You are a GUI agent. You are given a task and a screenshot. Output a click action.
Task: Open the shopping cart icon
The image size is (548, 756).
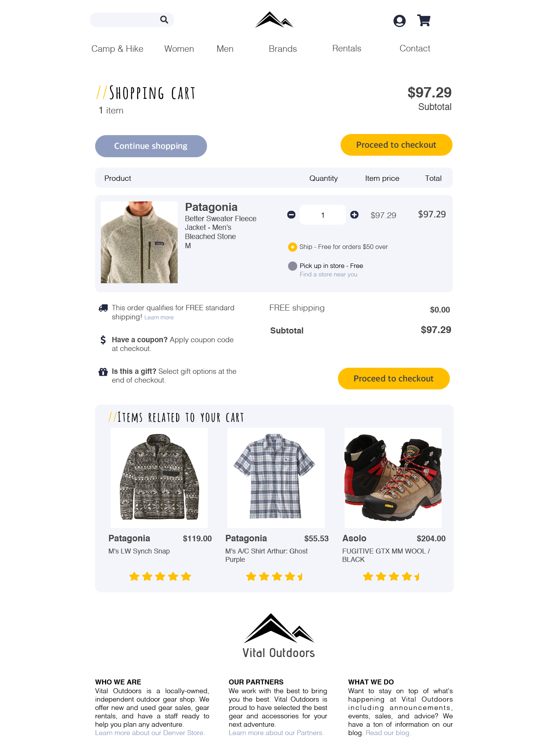click(424, 20)
